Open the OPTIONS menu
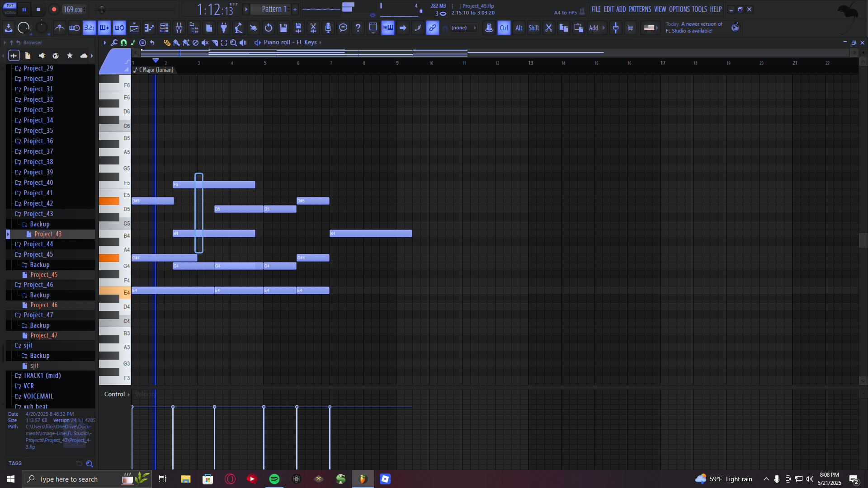This screenshot has height=488, width=868. pyautogui.click(x=679, y=9)
